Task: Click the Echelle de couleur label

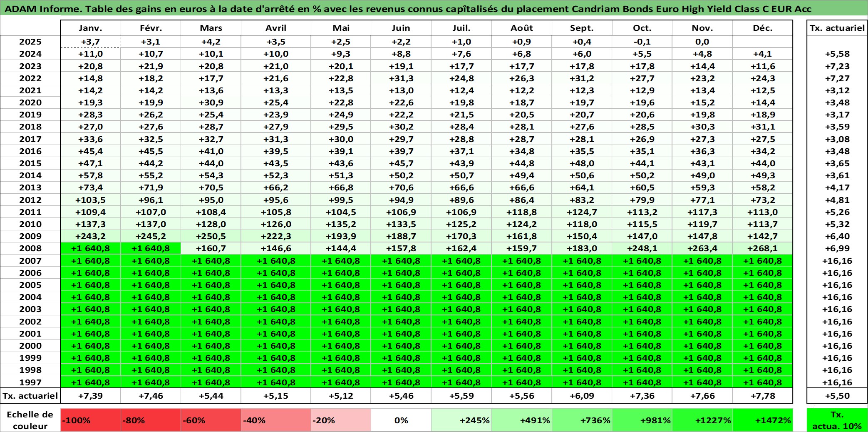Action: (x=30, y=420)
